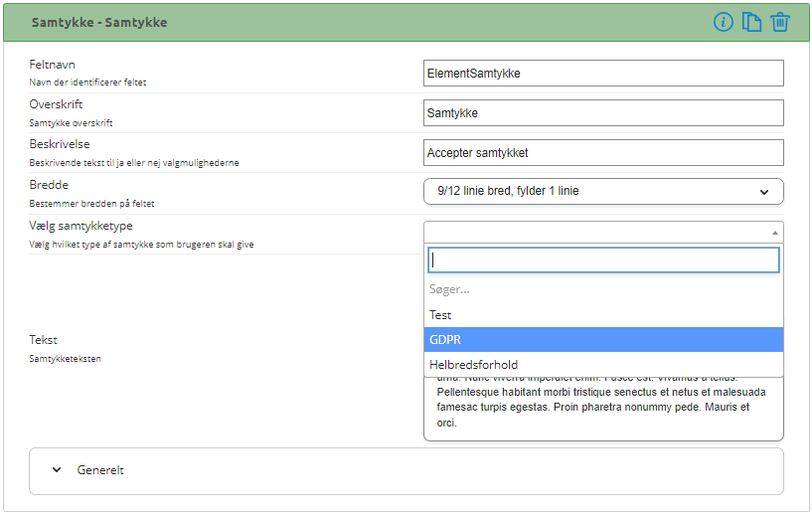Image resolution: width=812 pixels, height=514 pixels.
Task: Copy the Samtykke element
Action: (751, 22)
